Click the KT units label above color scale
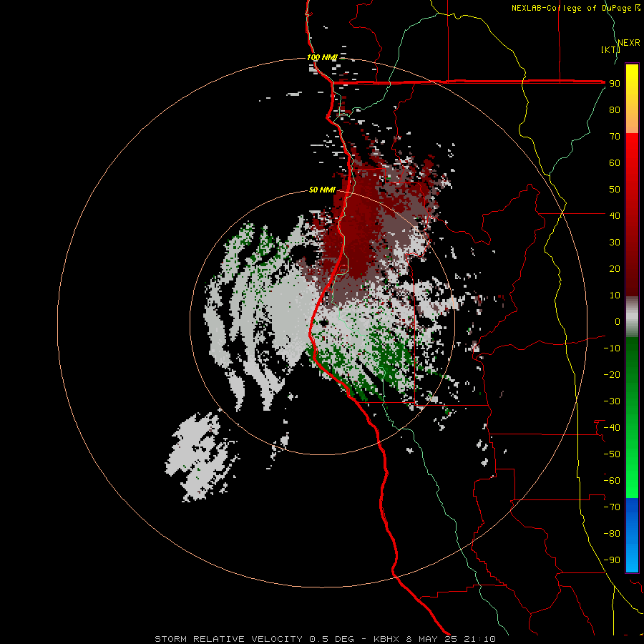The image size is (644, 644). click(610, 49)
